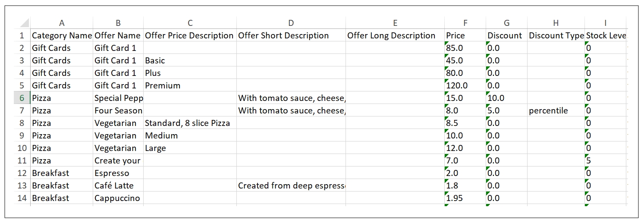Screen dimensions: 644x223
Task: Click the price cell showing 1.95
Action: 465,198
